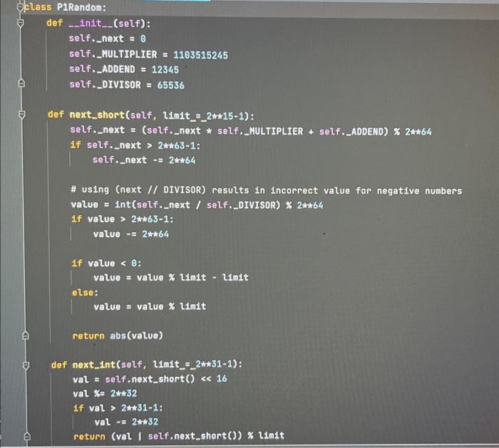Click the fold-end marker beside self._DIVISOR line
This screenshot has width=499, height=448.
coord(21,83)
